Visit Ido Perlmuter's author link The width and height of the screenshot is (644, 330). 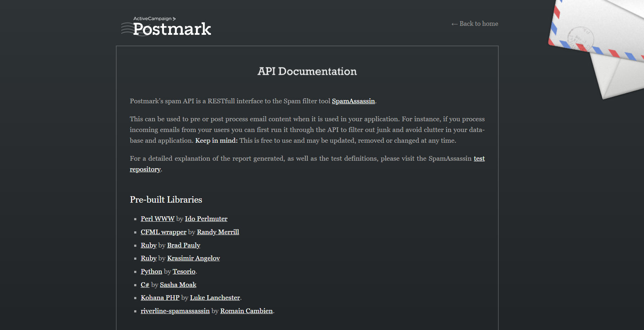[x=206, y=219]
